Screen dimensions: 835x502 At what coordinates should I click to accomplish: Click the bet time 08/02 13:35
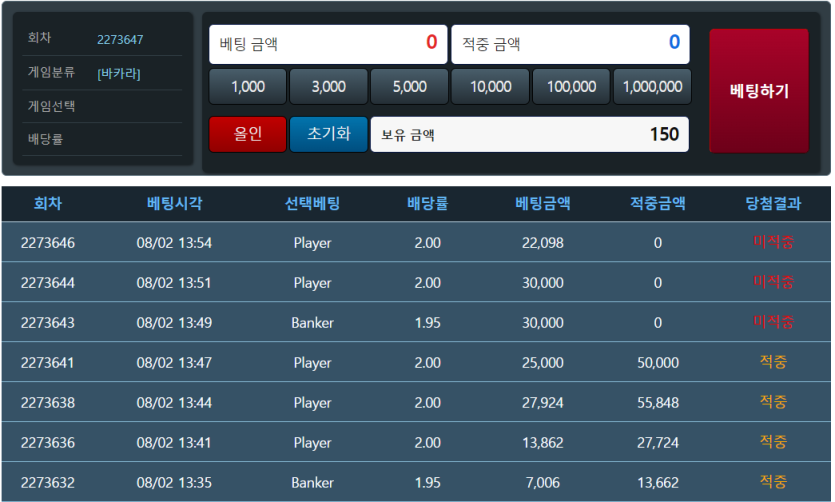tap(174, 482)
